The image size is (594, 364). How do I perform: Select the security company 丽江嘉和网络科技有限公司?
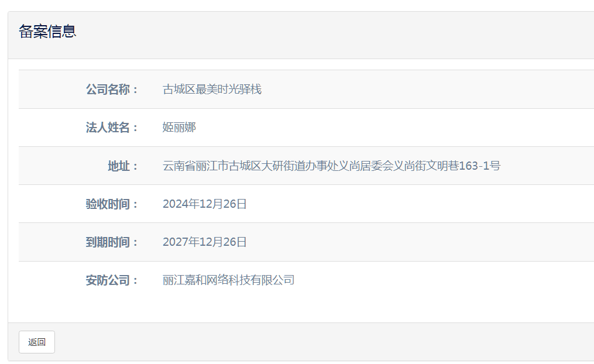tap(228, 280)
